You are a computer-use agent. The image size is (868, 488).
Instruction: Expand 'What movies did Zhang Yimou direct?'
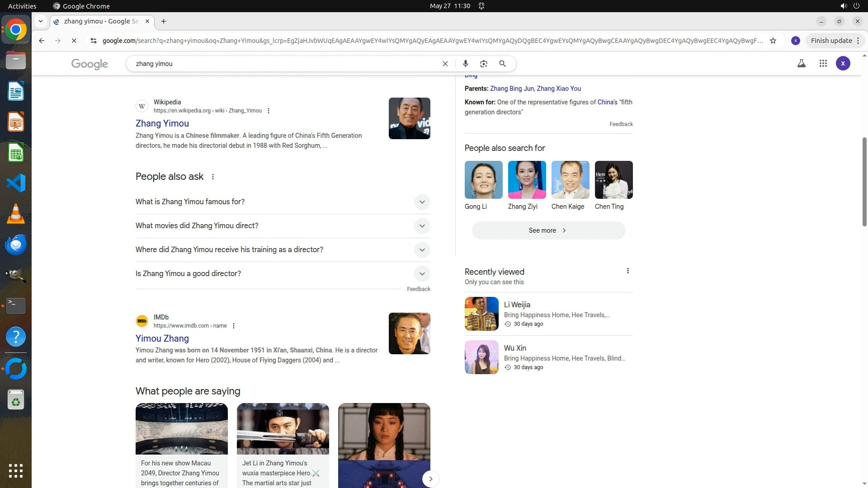[422, 226]
